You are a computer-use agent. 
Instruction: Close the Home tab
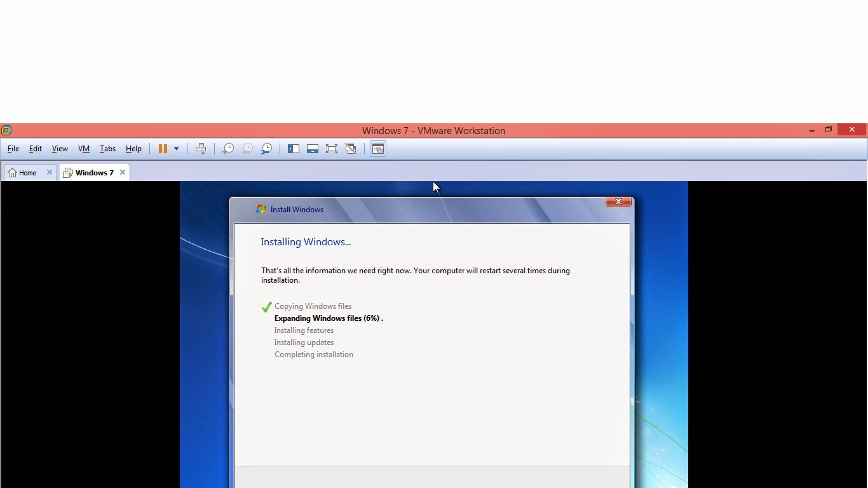pyautogui.click(x=50, y=172)
